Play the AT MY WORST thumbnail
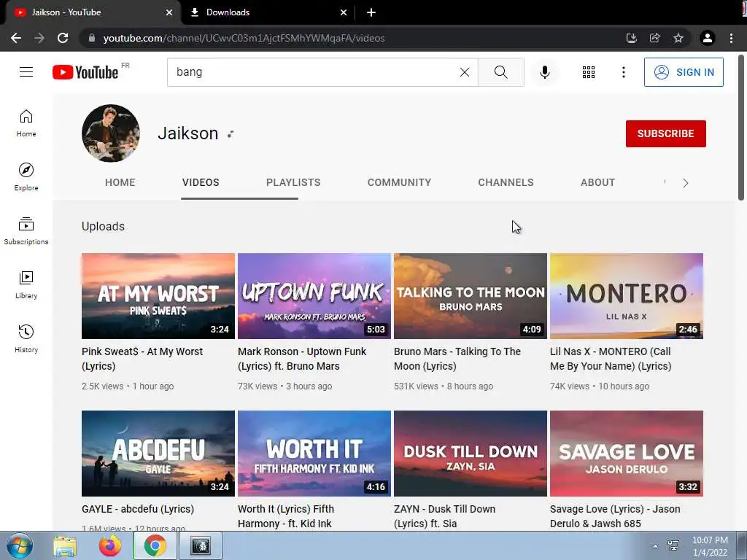This screenshot has height=560, width=747. (158, 296)
